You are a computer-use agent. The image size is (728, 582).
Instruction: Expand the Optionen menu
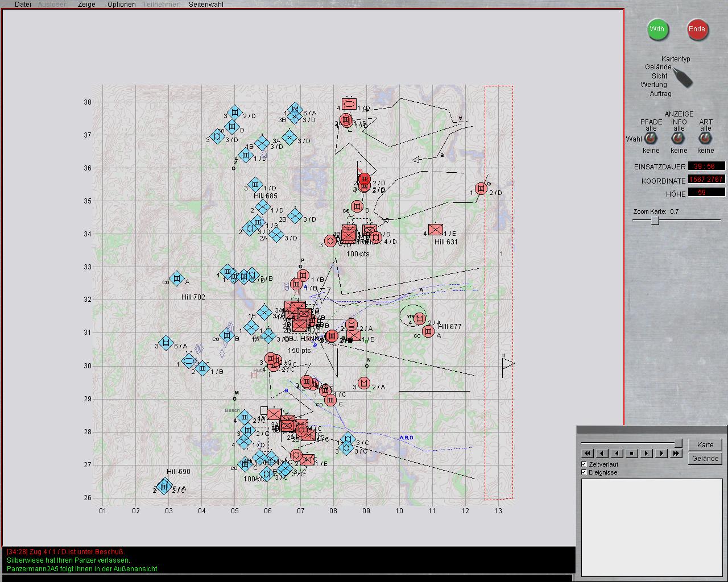click(x=122, y=4)
